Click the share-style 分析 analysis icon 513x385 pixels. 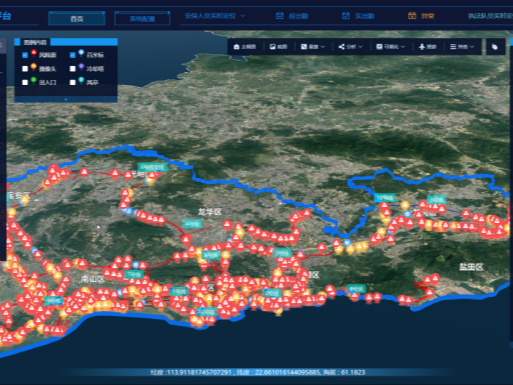pos(341,47)
